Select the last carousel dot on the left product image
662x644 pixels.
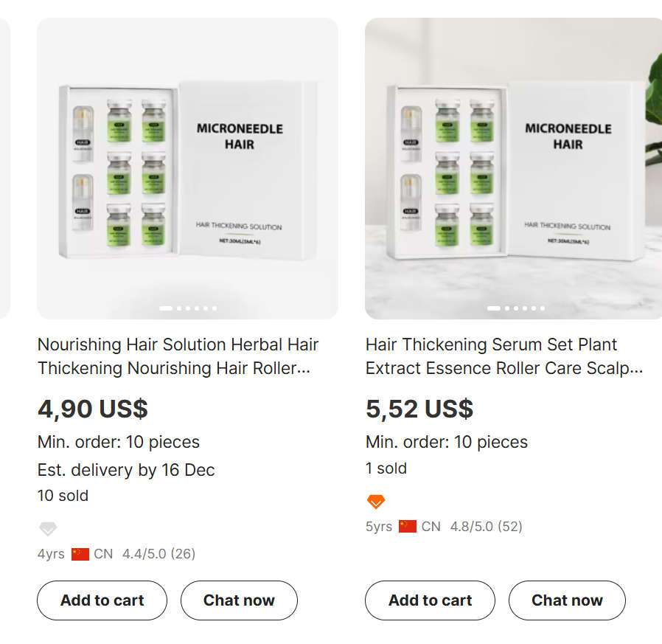click(x=215, y=308)
